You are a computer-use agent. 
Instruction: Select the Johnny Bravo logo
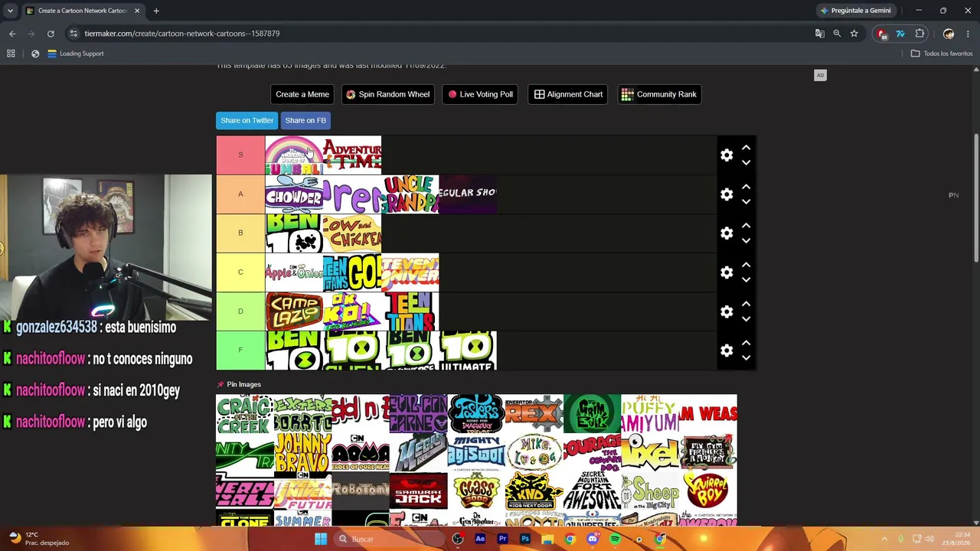pos(303,452)
